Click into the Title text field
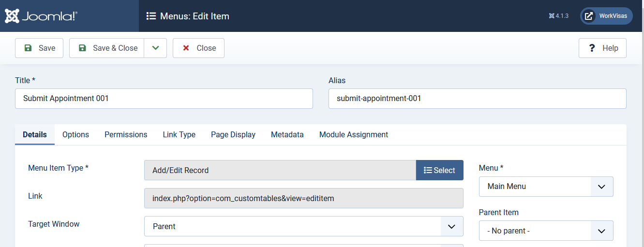 click(x=164, y=99)
